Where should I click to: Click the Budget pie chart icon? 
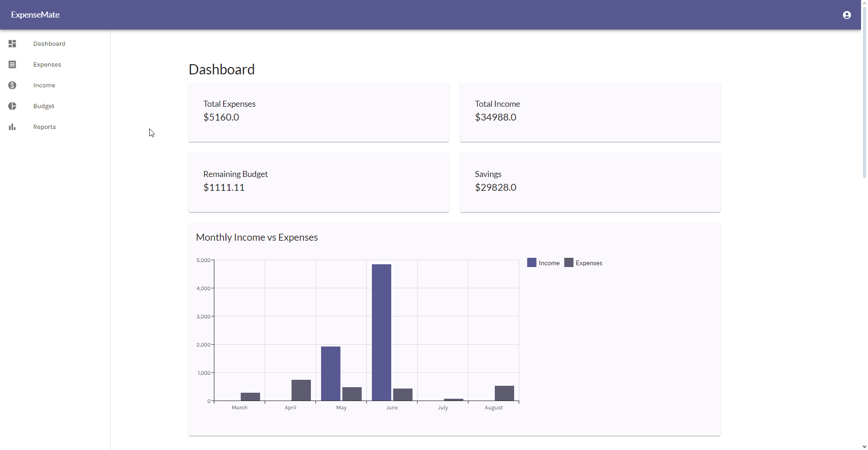point(12,106)
